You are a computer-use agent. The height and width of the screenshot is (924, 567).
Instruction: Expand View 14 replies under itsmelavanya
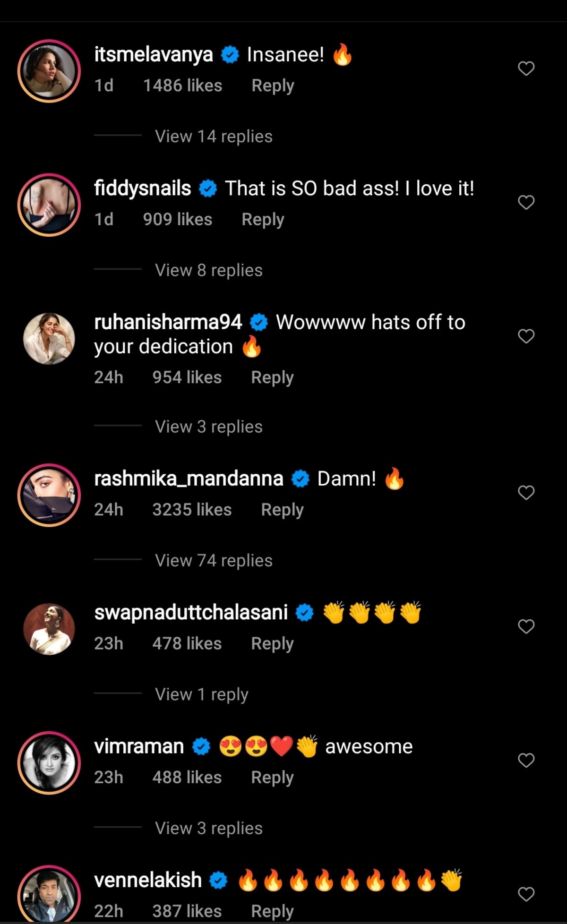(214, 137)
